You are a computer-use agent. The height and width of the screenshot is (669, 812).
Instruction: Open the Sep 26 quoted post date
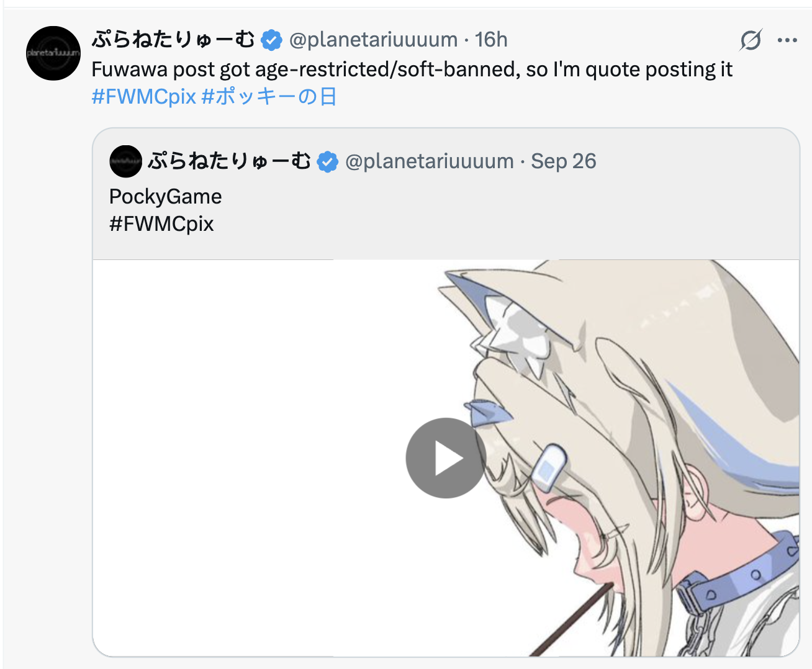coord(563,161)
